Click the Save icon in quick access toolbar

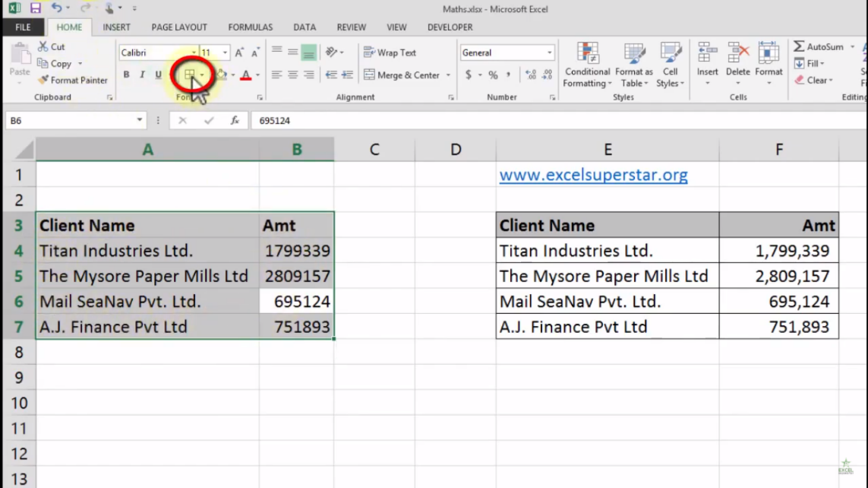tap(36, 8)
